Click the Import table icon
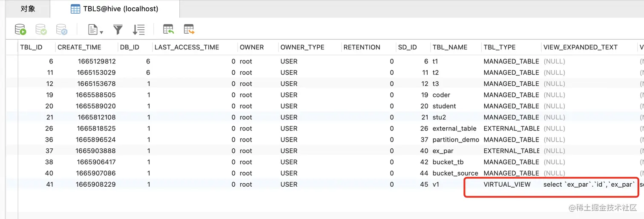The height and width of the screenshot is (219, 644). click(x=169, y=29)
